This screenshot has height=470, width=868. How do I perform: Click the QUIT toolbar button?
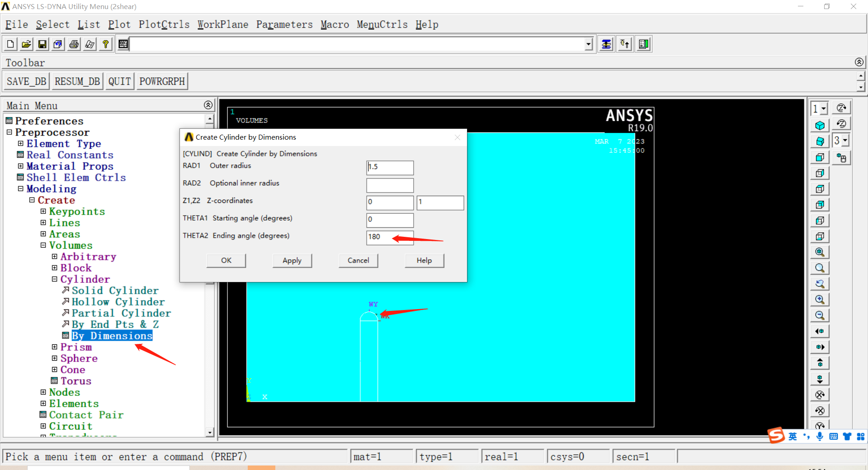click(119, 81)
